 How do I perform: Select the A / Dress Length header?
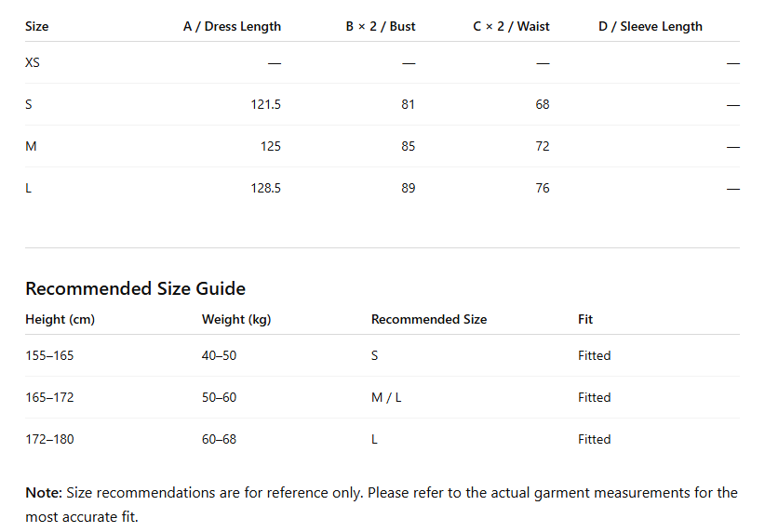tap(233, 26)
